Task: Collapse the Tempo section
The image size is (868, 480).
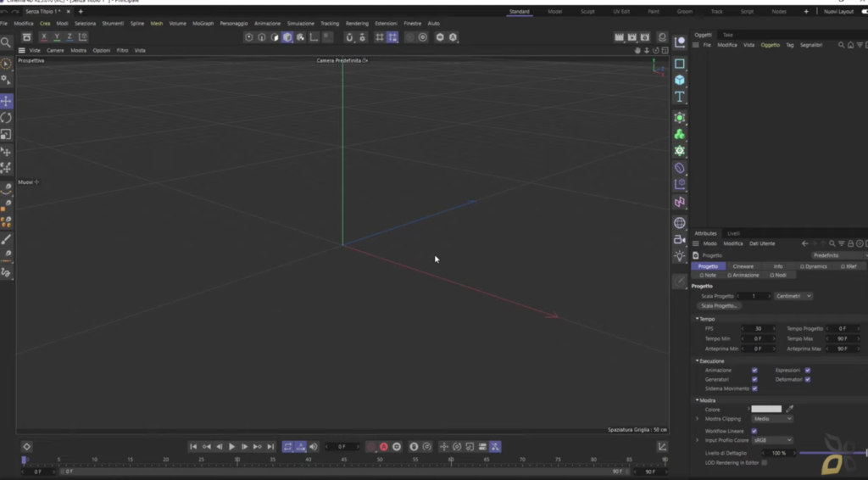Action: point(697,319)
